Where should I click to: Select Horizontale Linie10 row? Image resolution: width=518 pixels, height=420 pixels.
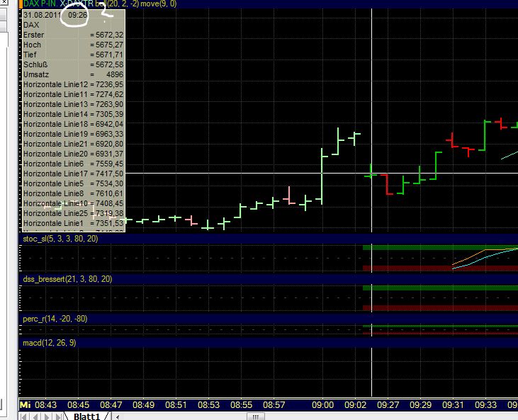tap(73, 203)
